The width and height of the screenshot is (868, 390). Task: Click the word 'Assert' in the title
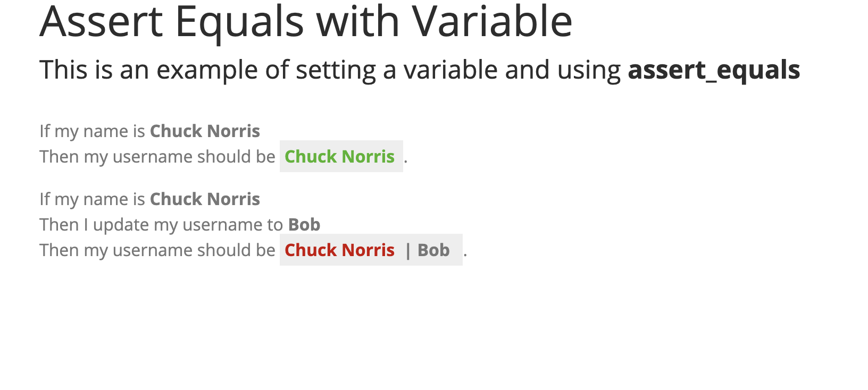coord(101,22)
